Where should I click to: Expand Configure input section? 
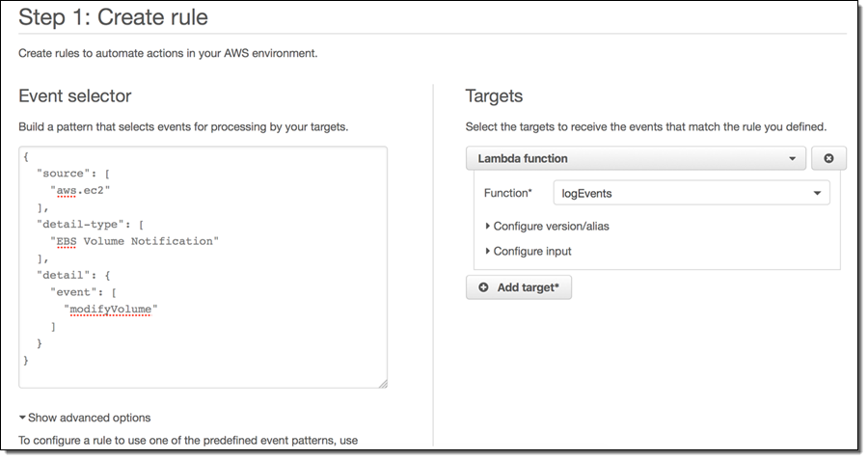click(529, 251)
